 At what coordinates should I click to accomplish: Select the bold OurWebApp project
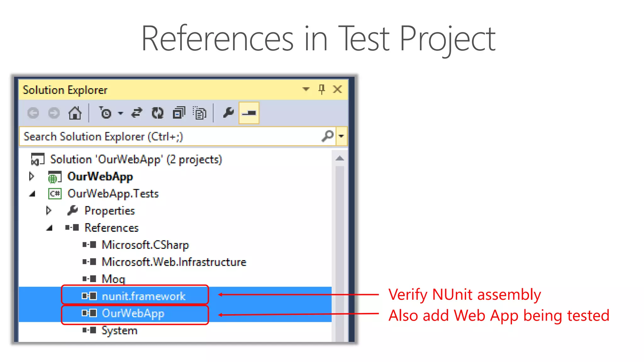100,177
